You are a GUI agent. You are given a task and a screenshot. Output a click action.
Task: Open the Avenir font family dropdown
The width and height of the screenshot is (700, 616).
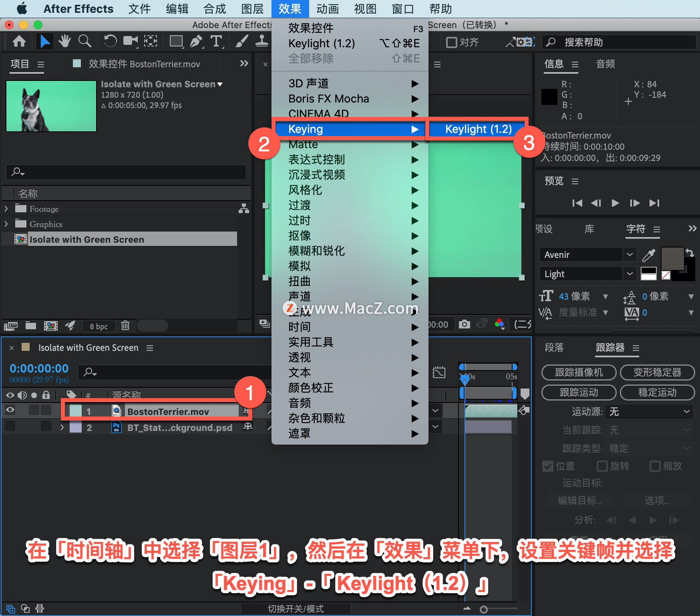630,255
